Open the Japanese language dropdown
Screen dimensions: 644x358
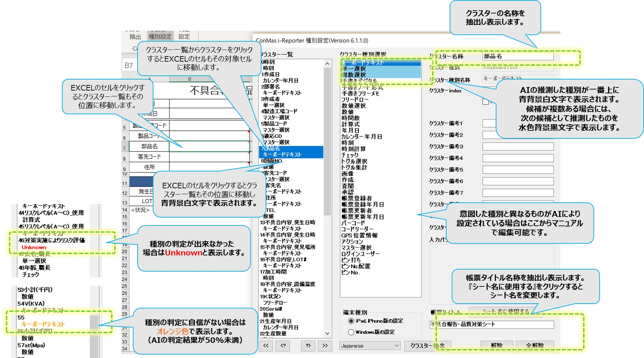(370, 346)
